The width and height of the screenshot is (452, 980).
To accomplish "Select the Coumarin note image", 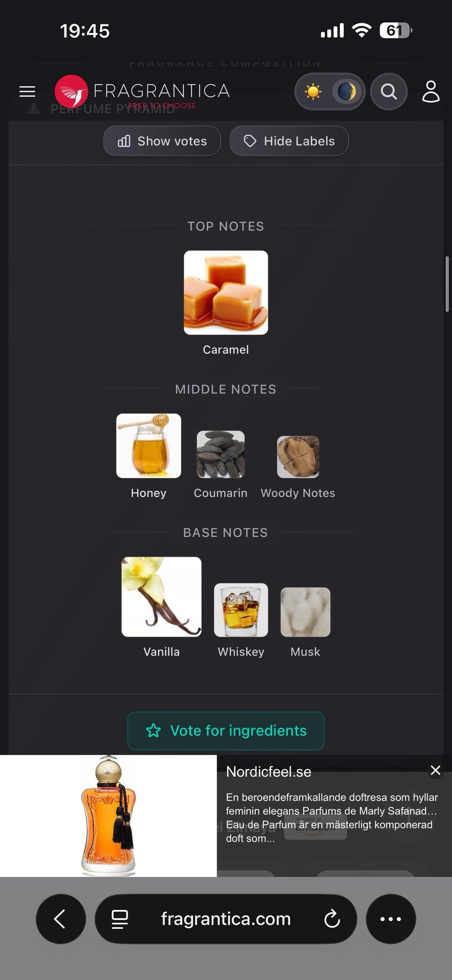I will 220,454.
